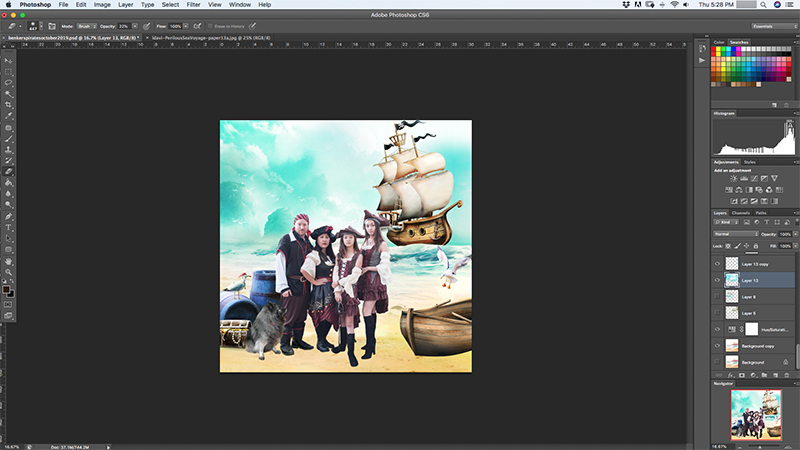Open the Filter menu
Screen dimensions: 800x450
(x=193, y=5)
